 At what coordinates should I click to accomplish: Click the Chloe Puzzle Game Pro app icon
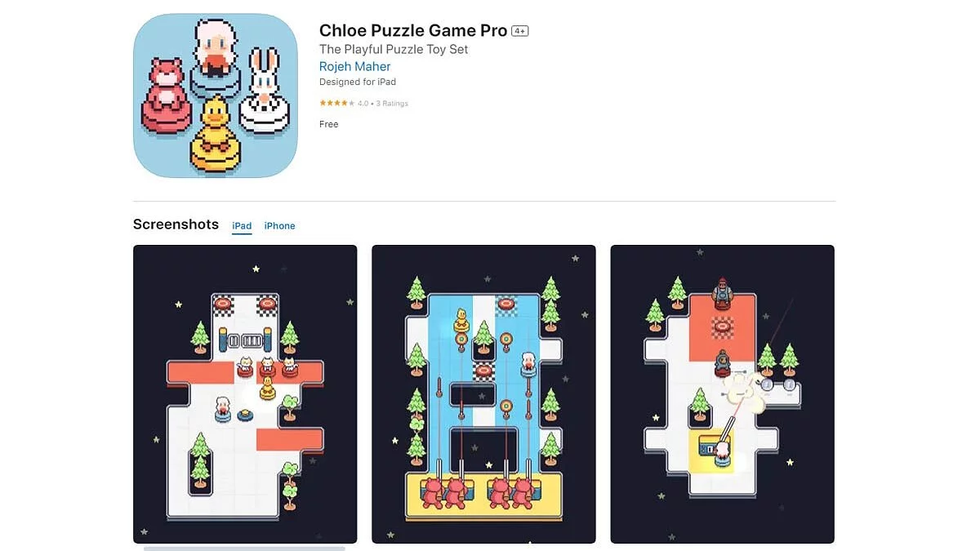(216, 96)
